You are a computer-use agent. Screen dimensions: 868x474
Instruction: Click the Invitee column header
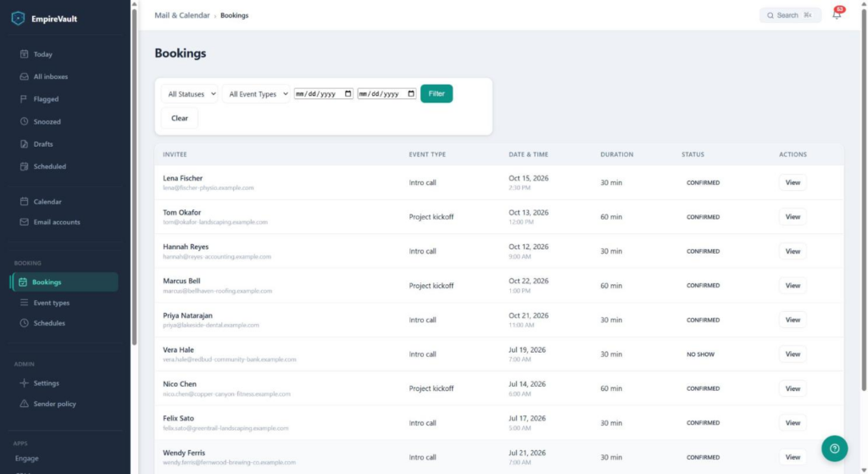[175, 154]
